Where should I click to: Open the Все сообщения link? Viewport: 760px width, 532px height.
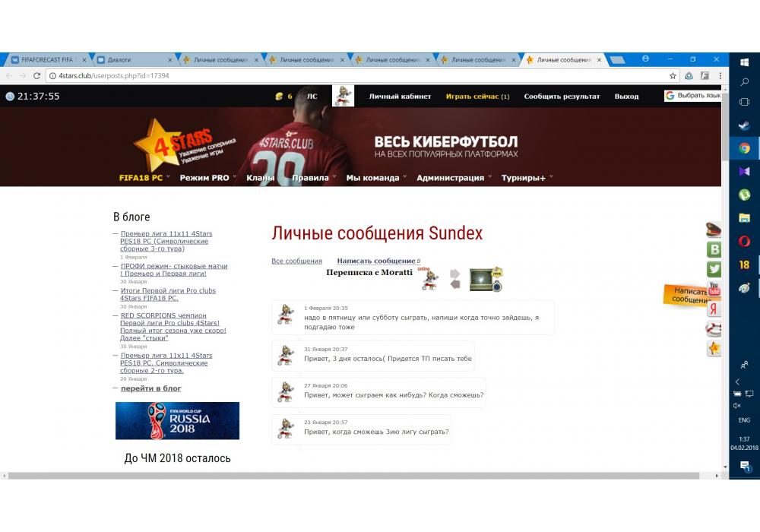(x=296, y=261)
